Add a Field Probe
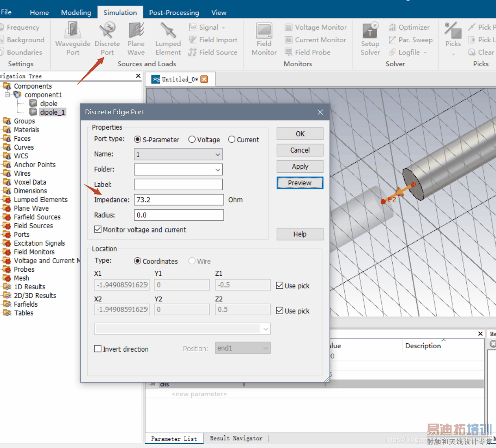Image resolution: width=496 pixels, height=448 pixels. pos(307,52)
